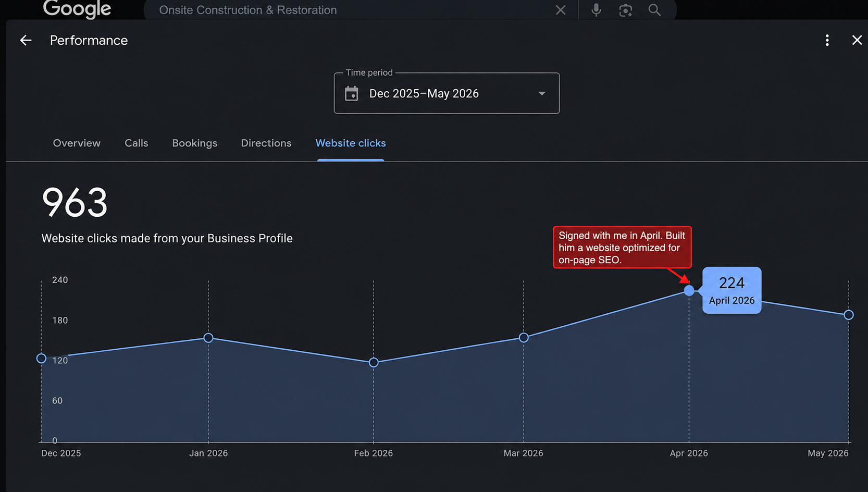Click the 'Apr 2026' axis label
The image size is (868, 492).
(689, 453)
